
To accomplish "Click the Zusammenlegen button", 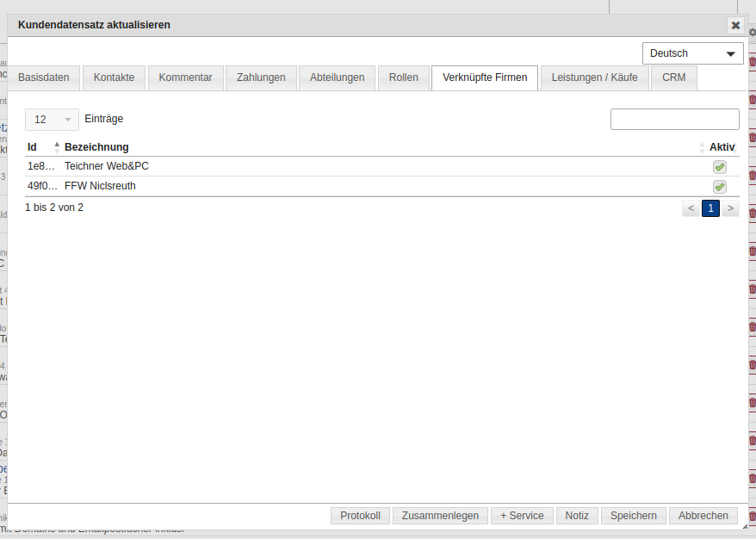I will pyautogui.click(x=440, y=516).
